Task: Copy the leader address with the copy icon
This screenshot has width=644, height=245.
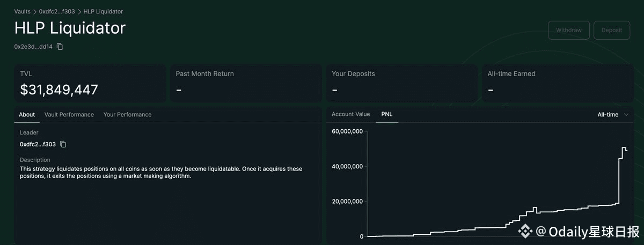Action: [63, 144]
